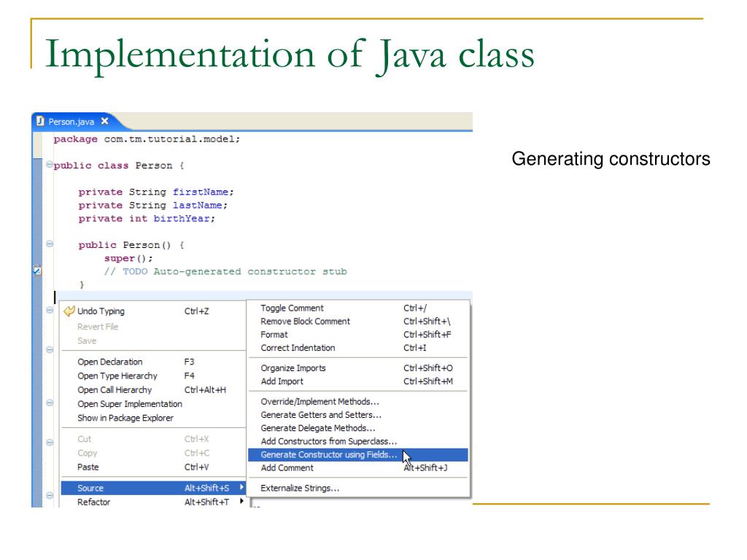Select Open Declaration in the context menu
Screen dimensions: 747x560
coord(153,362)
